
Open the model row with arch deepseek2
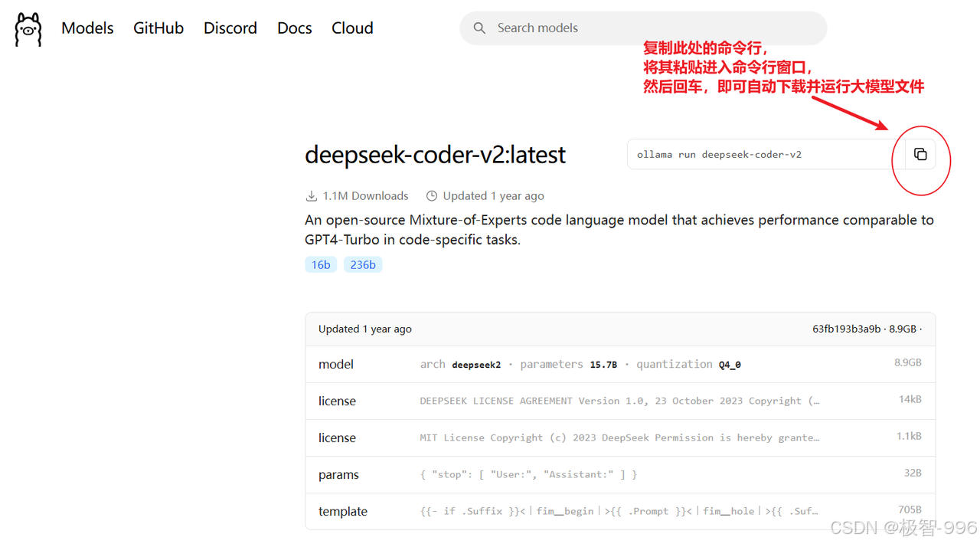tap(620, 364)
